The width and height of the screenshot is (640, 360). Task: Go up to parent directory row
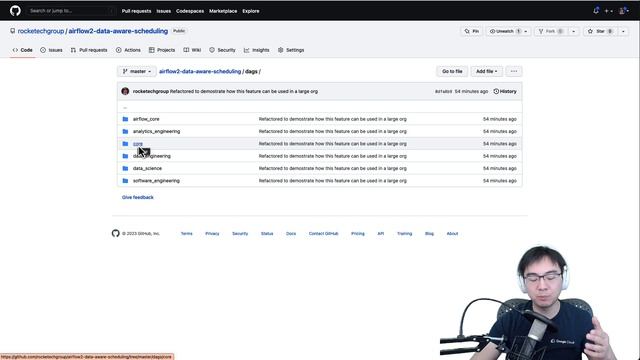[x=320, y=107]
